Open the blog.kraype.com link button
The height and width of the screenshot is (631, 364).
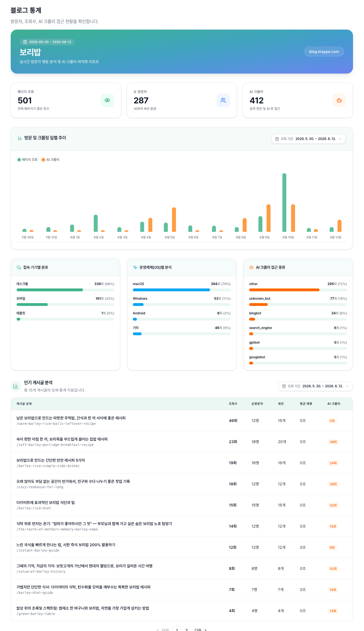pyautogui.click(x=324, y=52)
